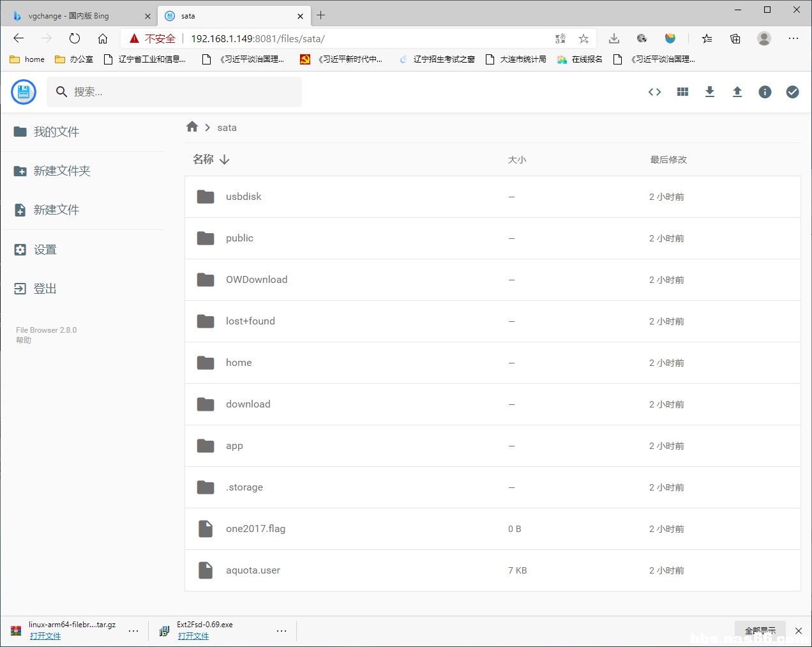Viewport: 812px width, 647px height.
Task: Click 登出 to log out
Action: pyautogui.click(x=45, y=289)
